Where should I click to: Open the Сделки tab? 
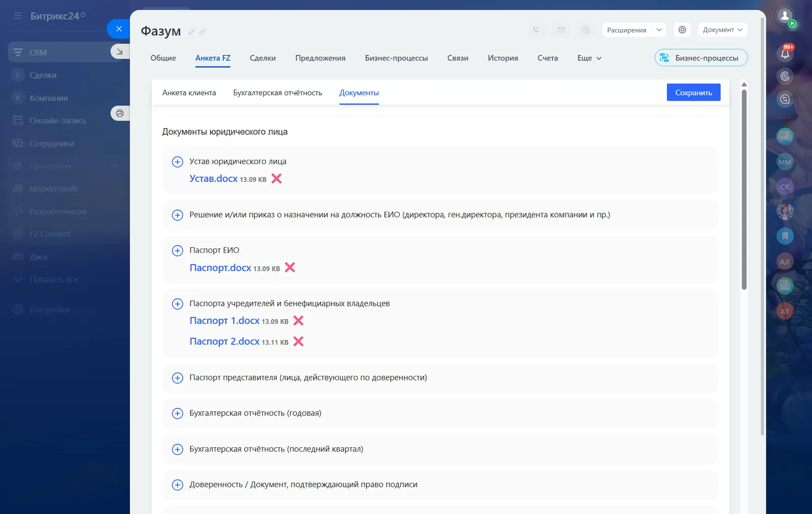click(262, 58)
